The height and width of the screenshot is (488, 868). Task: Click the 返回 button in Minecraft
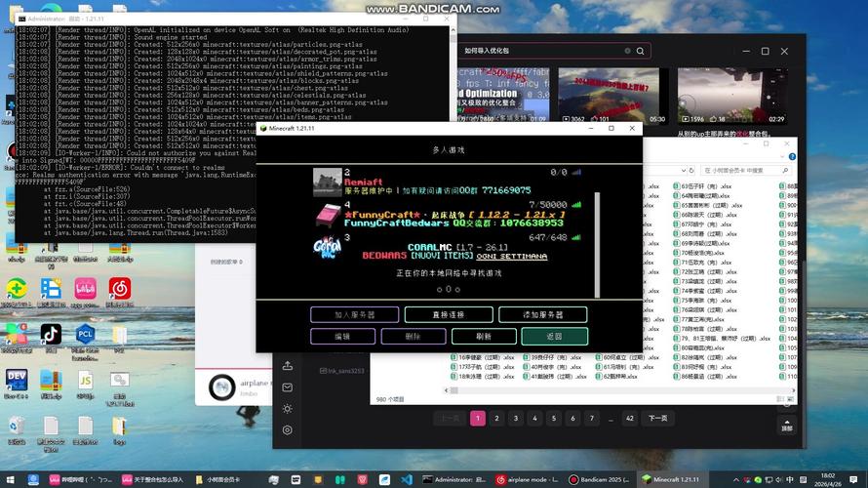[554, 336]
